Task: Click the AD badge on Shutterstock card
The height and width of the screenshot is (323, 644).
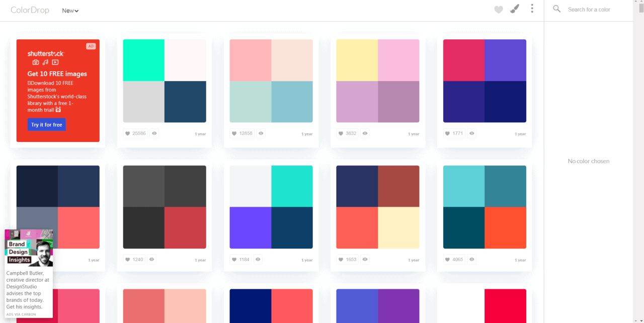Action: click(x=91, y=46)
